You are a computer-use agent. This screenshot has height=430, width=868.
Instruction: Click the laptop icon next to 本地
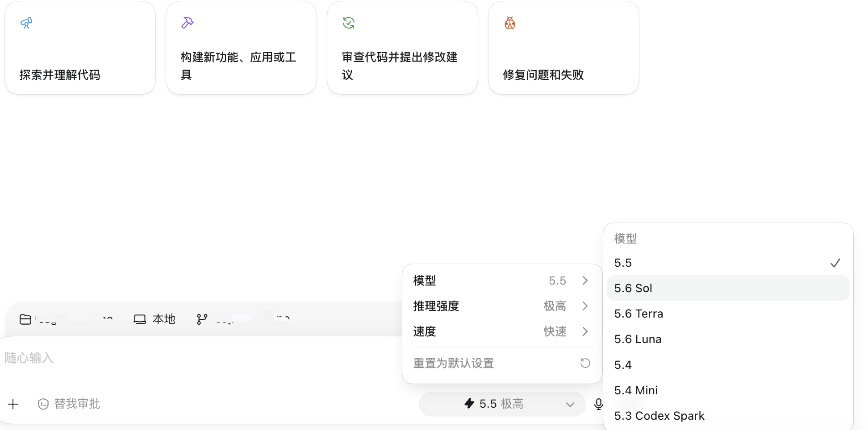pos(140,319)
